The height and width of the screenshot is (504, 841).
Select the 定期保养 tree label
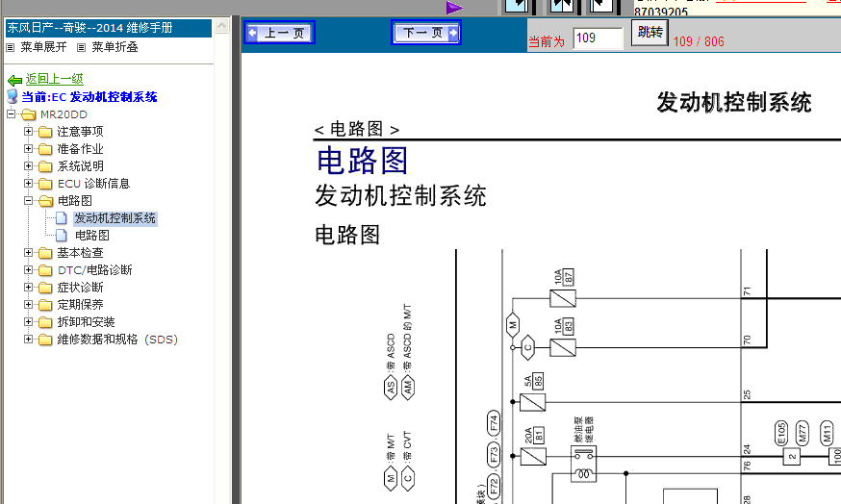[x=81, y=305]
